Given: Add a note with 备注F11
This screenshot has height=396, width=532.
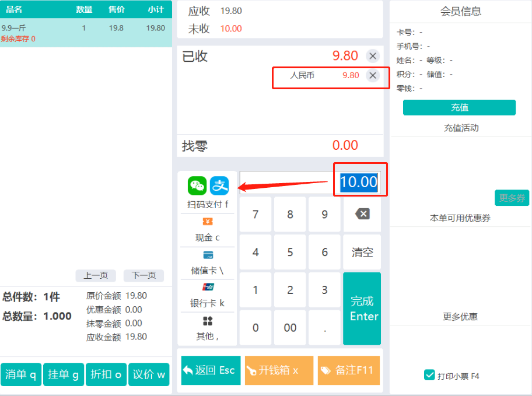Looking at the screenshot, I should 349,370.
